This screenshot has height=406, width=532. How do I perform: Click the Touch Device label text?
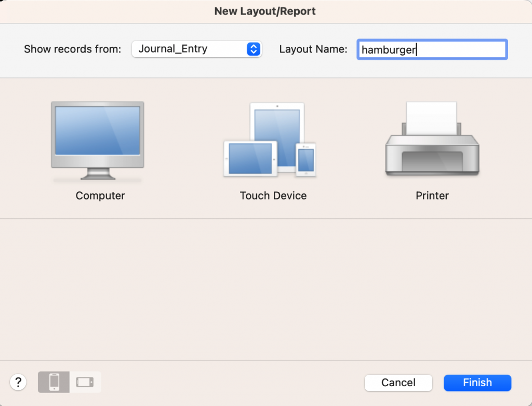(273, 195)
